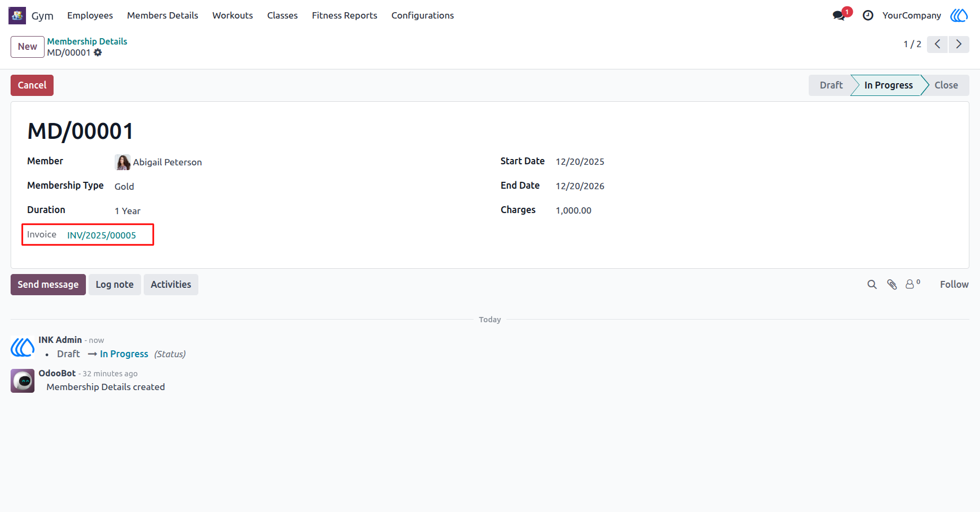Set status to Close
Image resolution: width=980 pixels, height=512 pixels.
[x=946, y=85]
